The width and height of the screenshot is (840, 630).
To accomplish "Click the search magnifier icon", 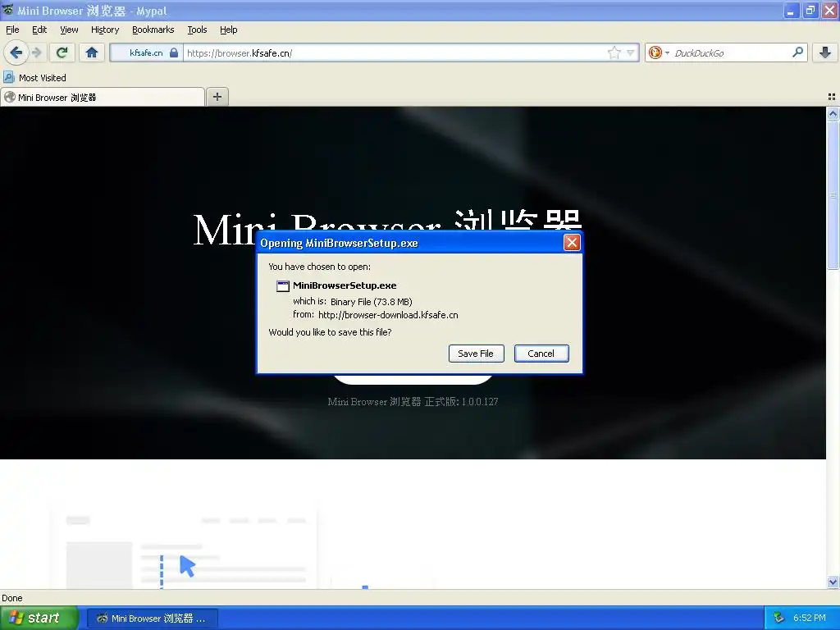I will [797, 52].
